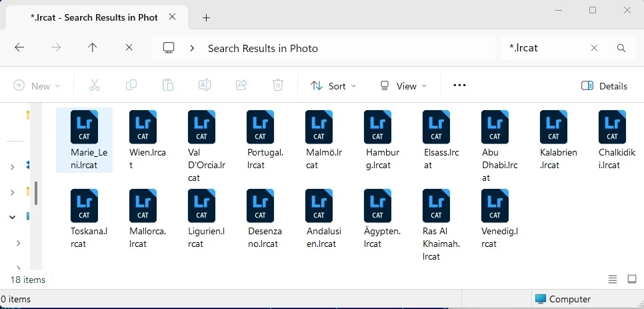Open the View layout dropdown
This screenshot has height=309, width=644.
[403, 86]
